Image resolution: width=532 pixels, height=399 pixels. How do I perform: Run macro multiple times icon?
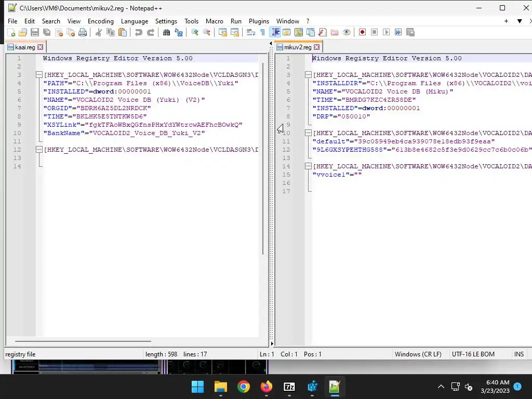pos(398,32)
